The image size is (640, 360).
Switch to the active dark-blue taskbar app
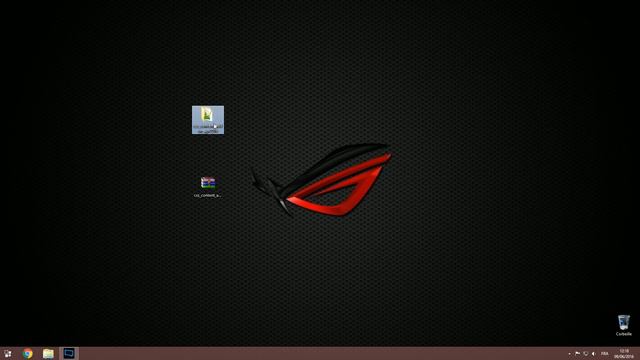(69, 353)
